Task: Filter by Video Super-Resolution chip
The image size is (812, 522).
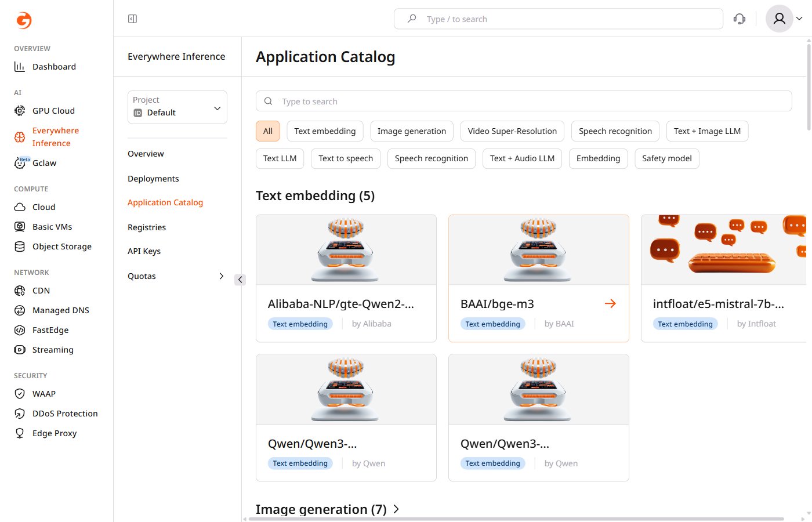Action: pos(512,131)
